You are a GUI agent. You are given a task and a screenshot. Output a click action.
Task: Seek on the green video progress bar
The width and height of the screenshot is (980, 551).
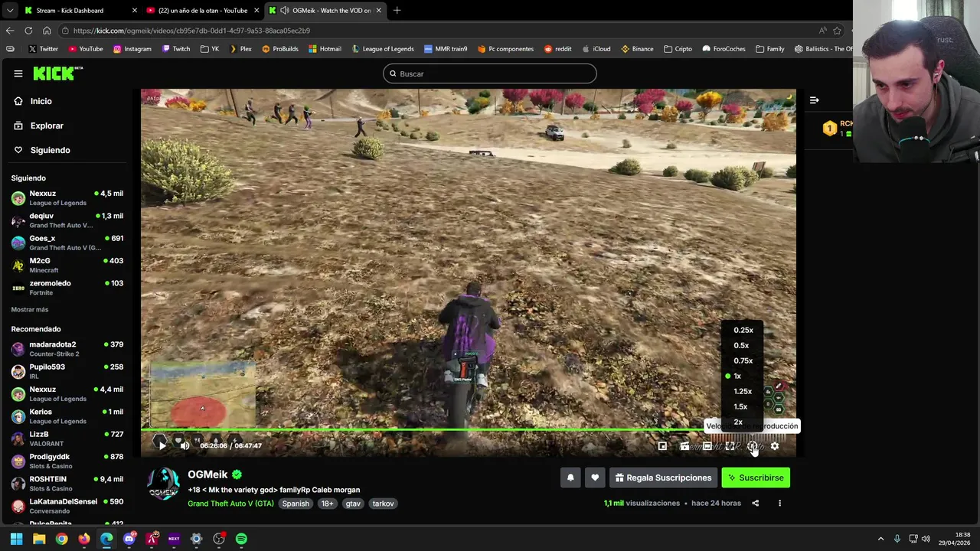pos(468,429)
